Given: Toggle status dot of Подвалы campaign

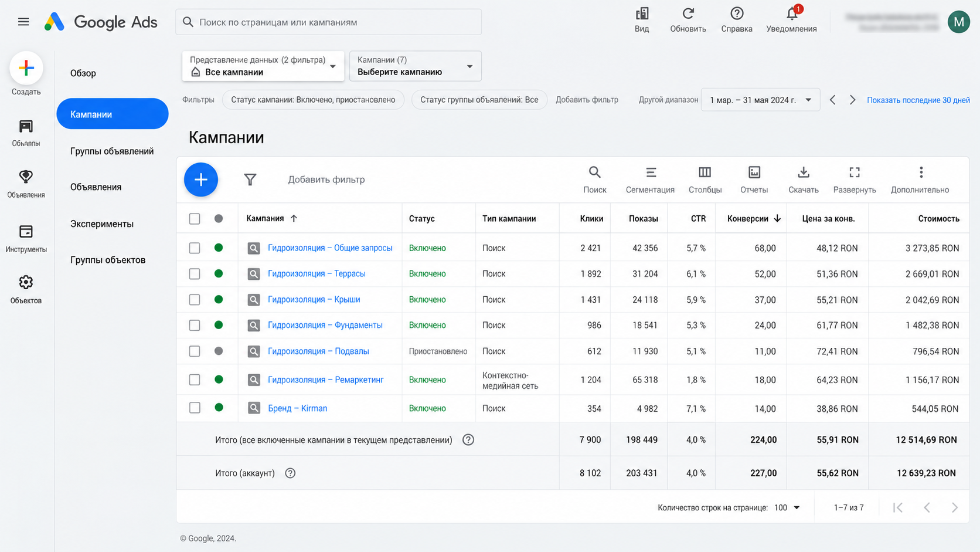Looking at the screenshot, I should tap(219, 351).
